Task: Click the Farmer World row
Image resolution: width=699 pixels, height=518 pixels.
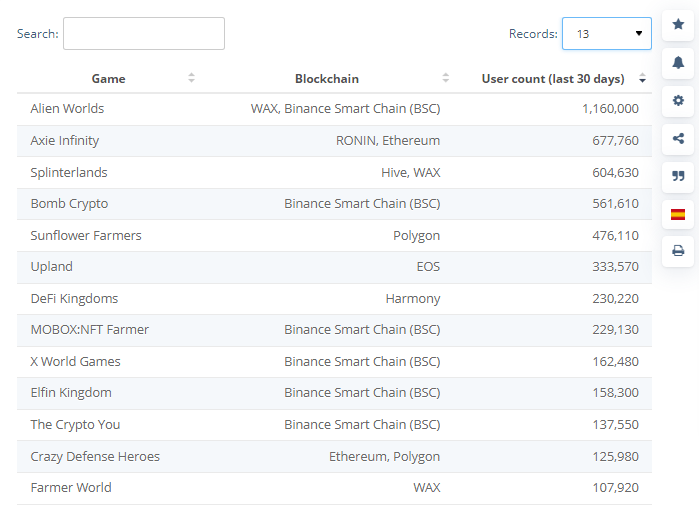Action: click(334, 487)
